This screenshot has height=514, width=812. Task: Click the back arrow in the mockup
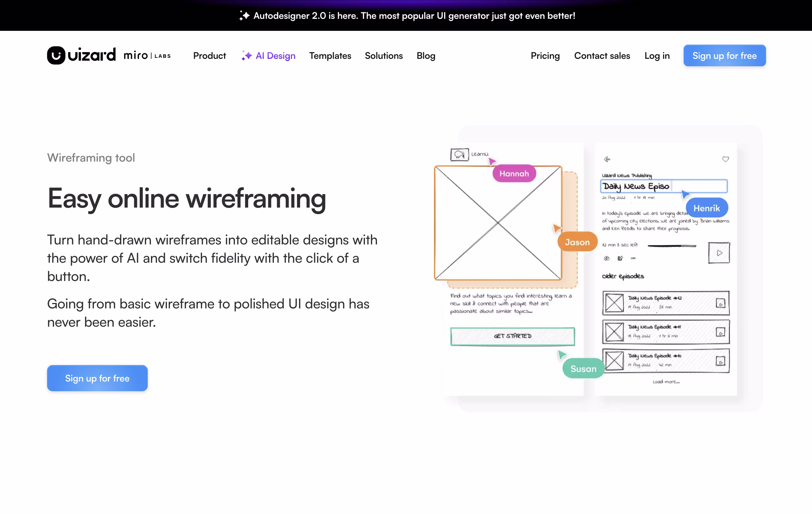click(607, 159)
